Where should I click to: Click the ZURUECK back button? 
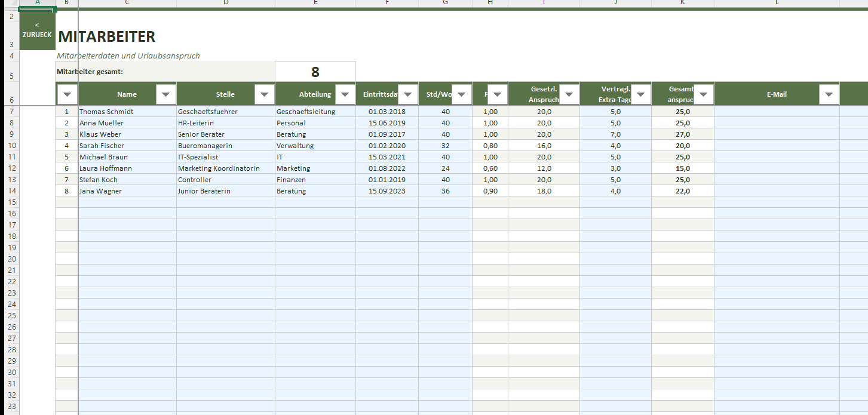(x=37, y=30)
